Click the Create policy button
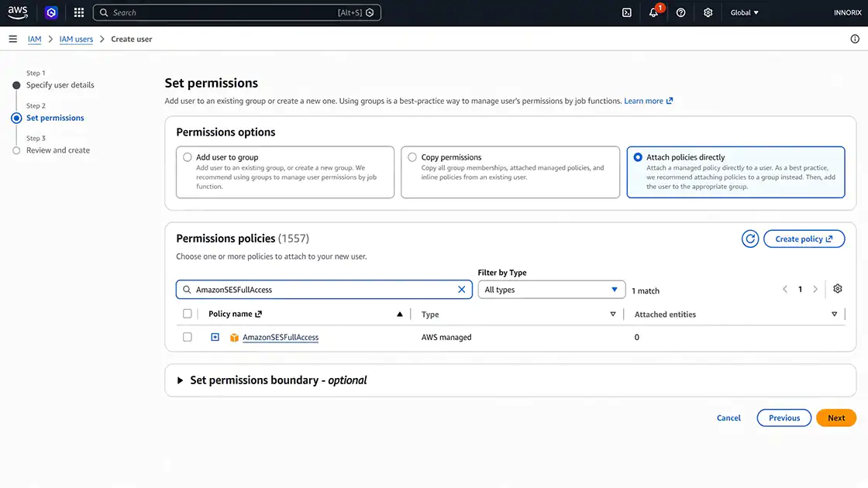This screenshot has height=488, width=868. coord(804,239)
